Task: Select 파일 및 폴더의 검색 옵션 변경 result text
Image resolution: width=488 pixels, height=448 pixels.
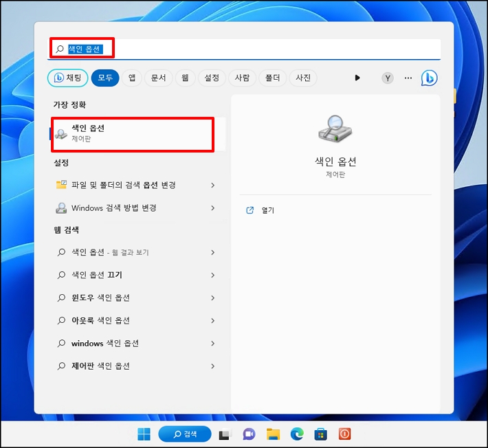Action: 124,185
